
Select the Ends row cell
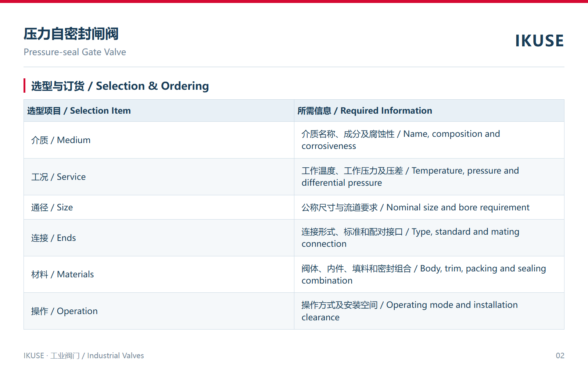point(159,238)
